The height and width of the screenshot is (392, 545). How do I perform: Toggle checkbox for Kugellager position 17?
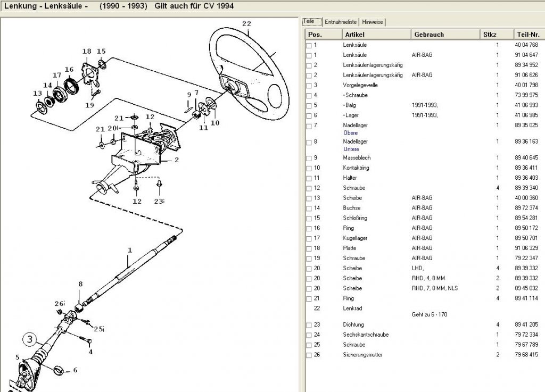(309, 238)
